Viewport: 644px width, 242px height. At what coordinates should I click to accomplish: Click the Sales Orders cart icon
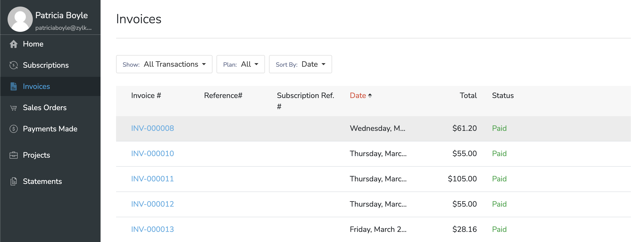[13, 107]
